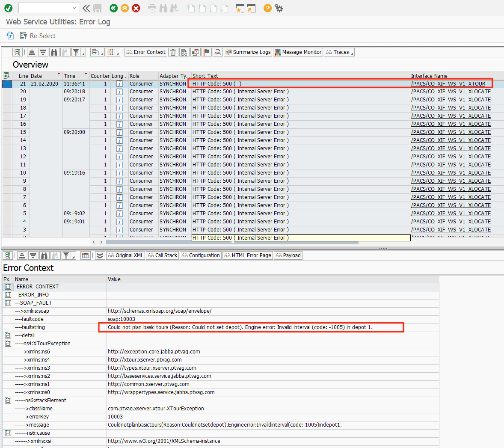The height and width of the screenshot is (448, 504).
Task: Show the Call Stack view
Action: point(162,255)
